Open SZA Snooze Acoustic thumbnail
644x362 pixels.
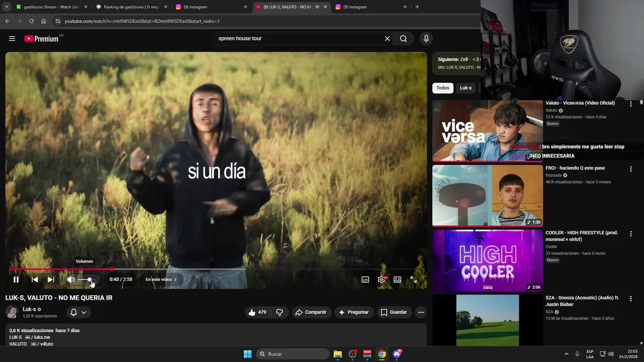click(488, 320)
